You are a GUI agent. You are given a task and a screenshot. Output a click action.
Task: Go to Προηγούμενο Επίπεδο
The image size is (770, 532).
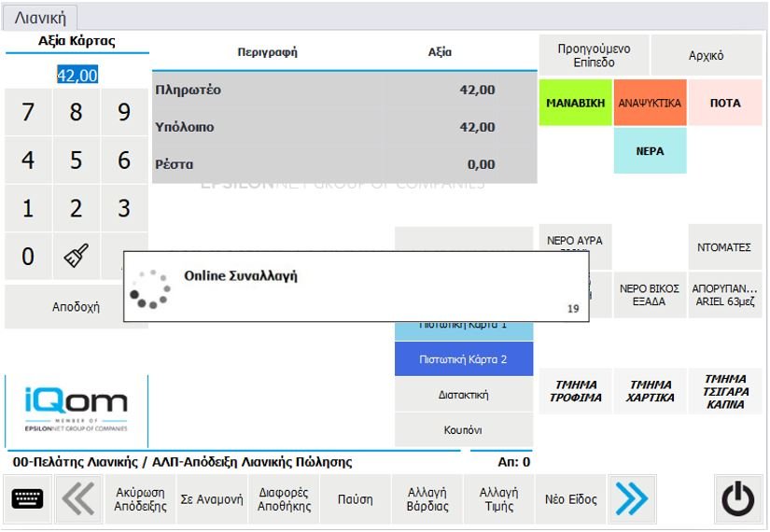(x=594, y=55)
